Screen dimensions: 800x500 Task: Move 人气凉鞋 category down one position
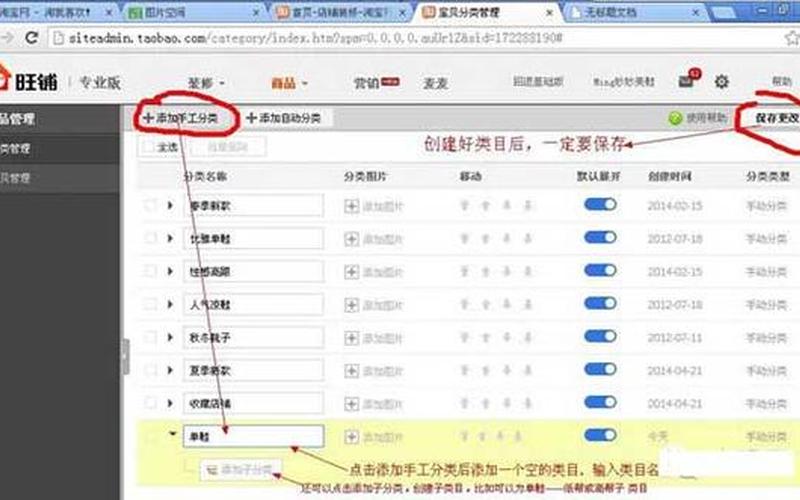[x=507, y=305]
